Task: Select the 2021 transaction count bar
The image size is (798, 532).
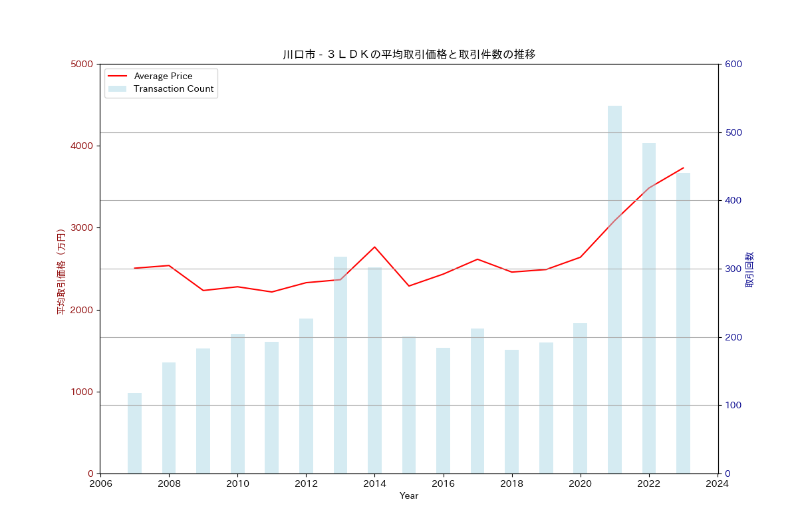Action: [x=614, y=289]
